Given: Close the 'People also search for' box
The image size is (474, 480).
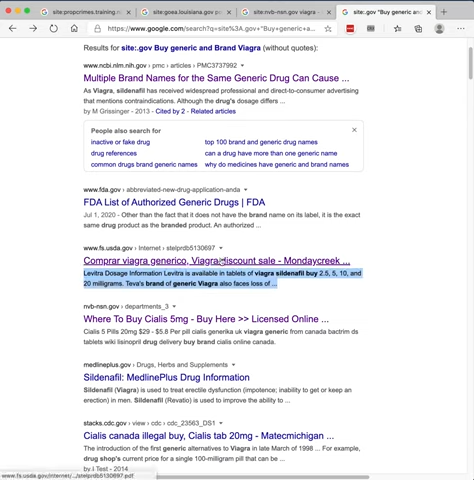Looking at the screenshot, I should (354, 130).
